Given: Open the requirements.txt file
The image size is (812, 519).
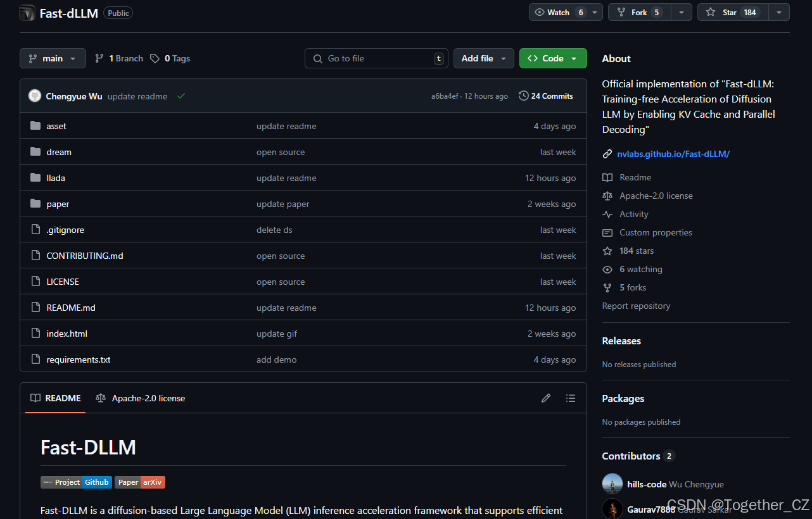Looking at the screenshot, I should tap(79, 360).
